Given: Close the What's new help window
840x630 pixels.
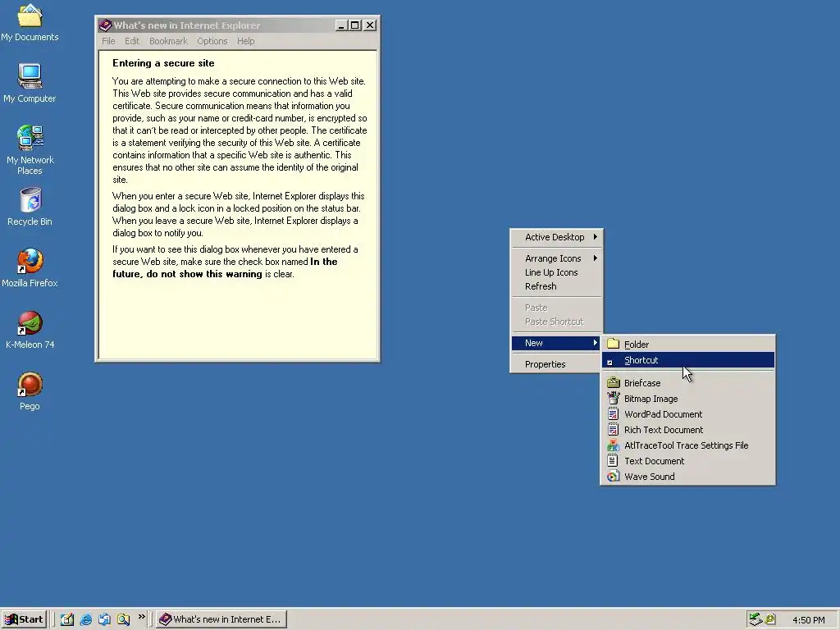Looking at the screenshot, I should click(370, 25).
